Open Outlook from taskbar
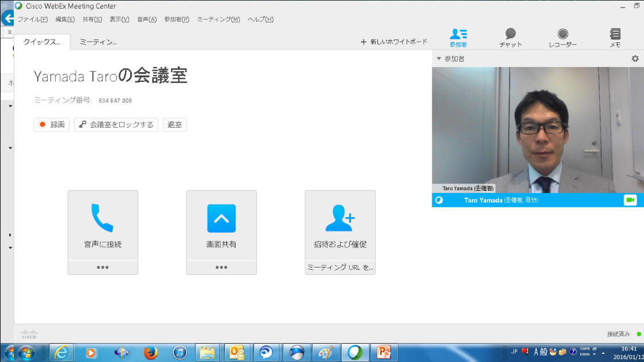 point(237,353)
